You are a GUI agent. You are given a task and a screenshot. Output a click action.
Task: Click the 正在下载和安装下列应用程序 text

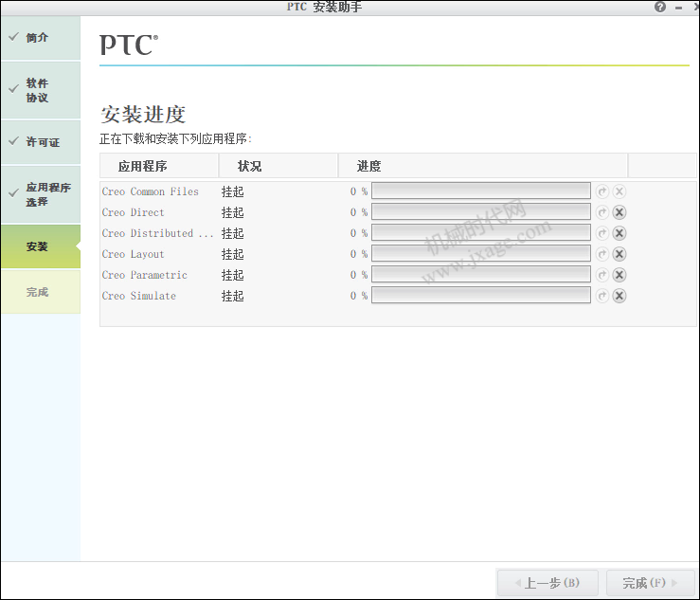(x=175, y=139)
